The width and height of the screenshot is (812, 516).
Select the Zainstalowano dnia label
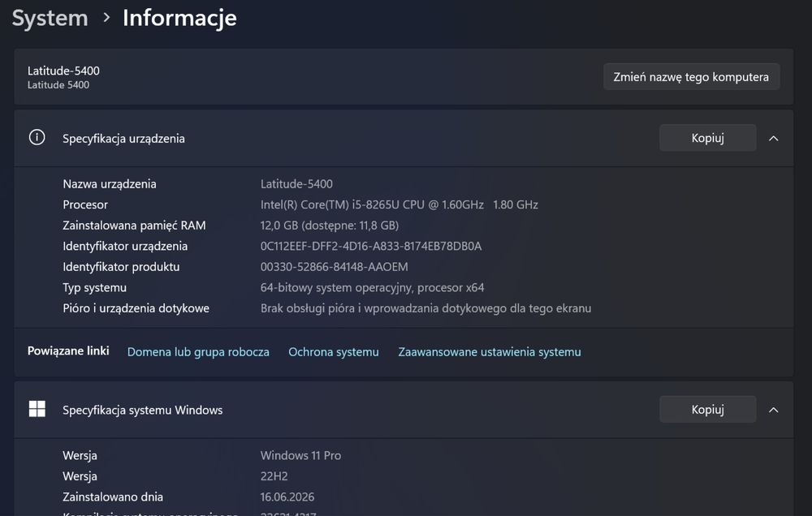coord(113,497)
